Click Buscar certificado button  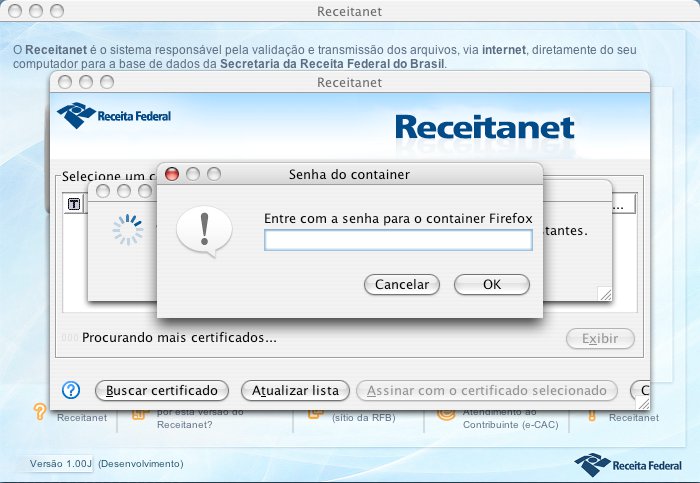point(162,391)
